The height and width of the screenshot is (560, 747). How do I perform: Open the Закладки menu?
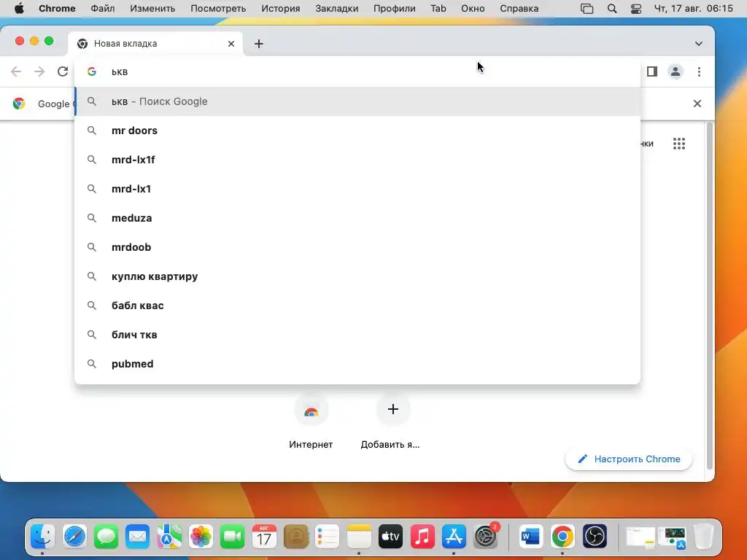coord(337,9)
